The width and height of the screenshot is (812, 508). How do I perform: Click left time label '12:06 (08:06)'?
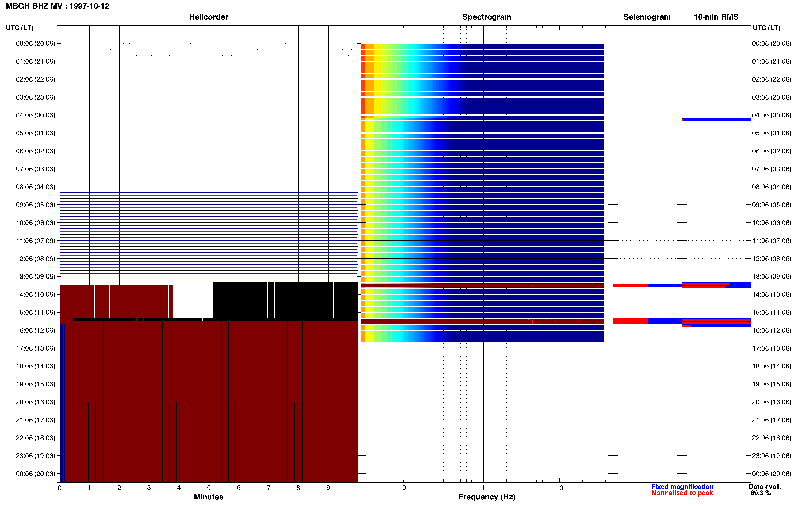coord(36,259)
